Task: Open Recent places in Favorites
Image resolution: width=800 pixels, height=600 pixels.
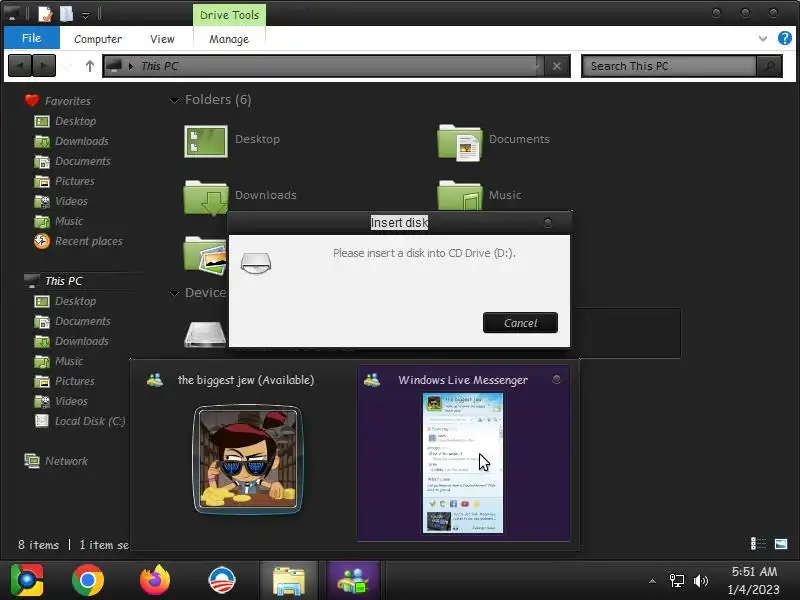Action: (88, 241)
